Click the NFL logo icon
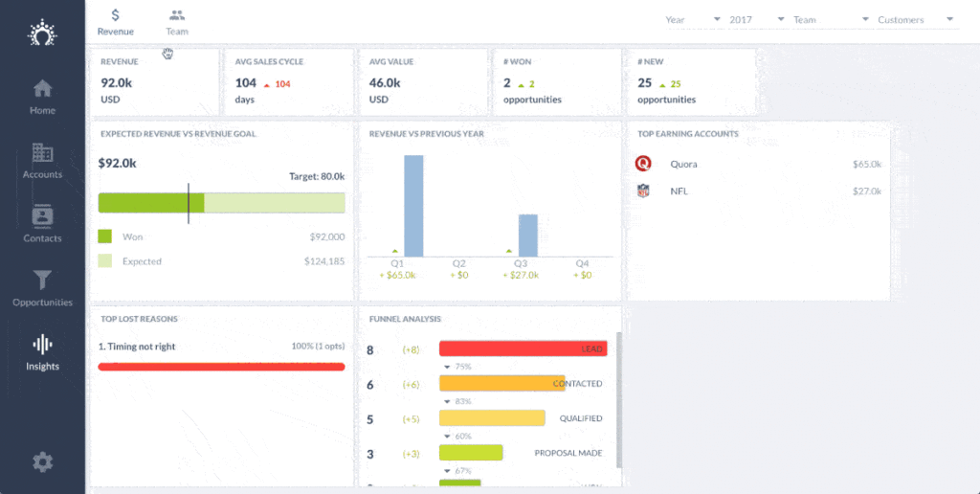This screenshot has height=494, width=980. (643, 191)
